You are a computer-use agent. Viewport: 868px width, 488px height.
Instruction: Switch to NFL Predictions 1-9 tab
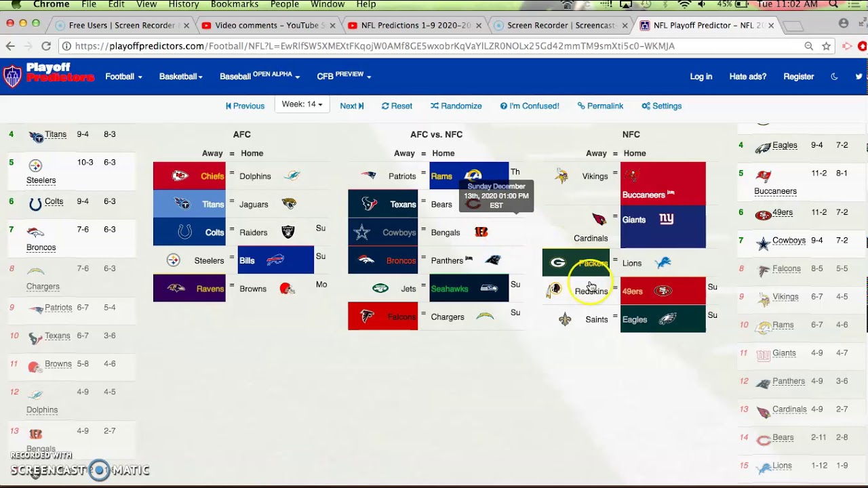415,25
